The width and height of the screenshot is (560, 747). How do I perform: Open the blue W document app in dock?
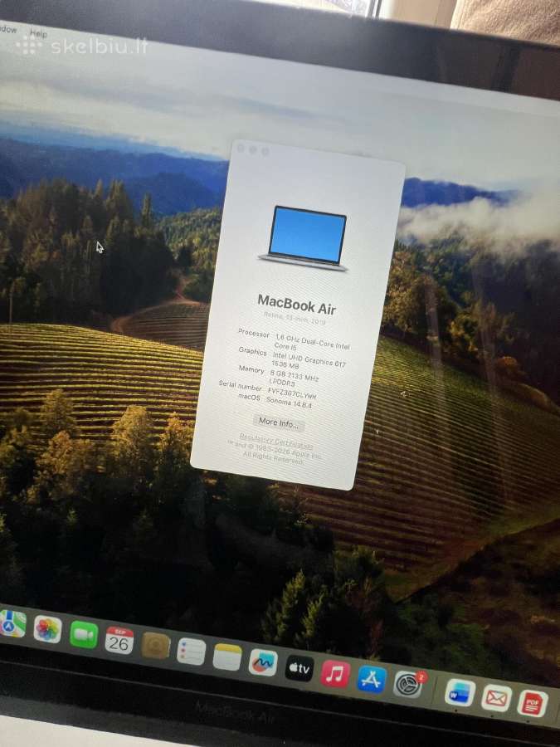pos(460,693)
